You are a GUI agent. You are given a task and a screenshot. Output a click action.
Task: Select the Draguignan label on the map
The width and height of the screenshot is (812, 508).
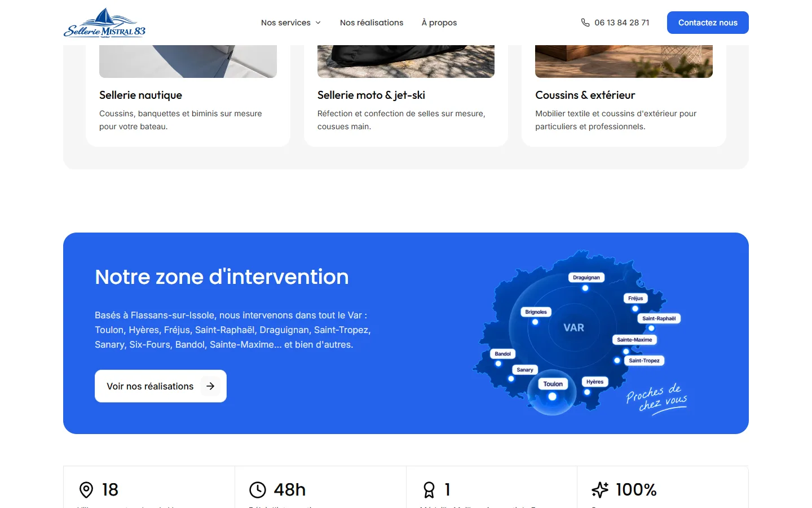click(586, 277)
